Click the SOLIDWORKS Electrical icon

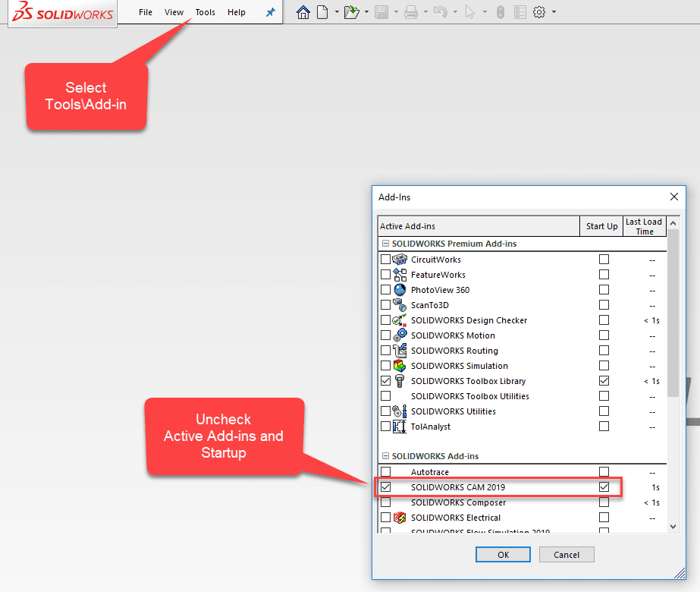point(400,518)
